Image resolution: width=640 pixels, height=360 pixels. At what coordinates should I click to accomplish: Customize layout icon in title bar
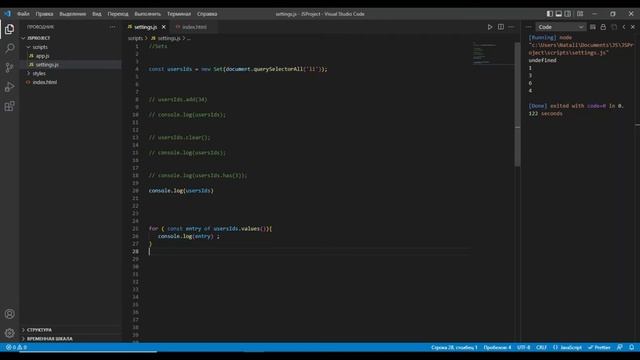tap(580, 13)
